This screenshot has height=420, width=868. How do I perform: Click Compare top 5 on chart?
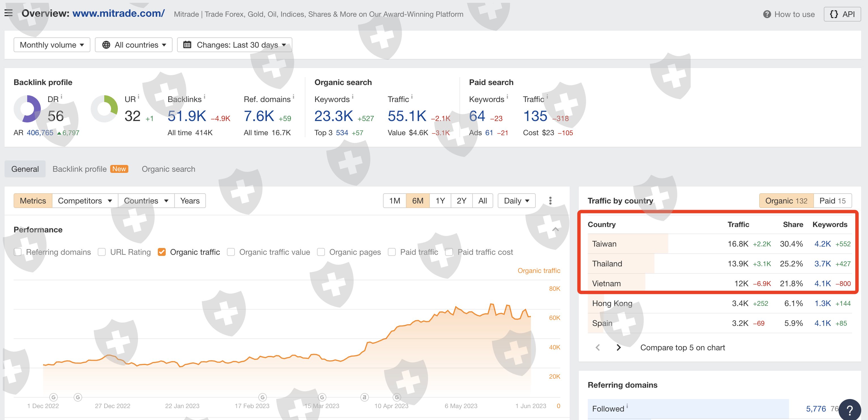682,347
